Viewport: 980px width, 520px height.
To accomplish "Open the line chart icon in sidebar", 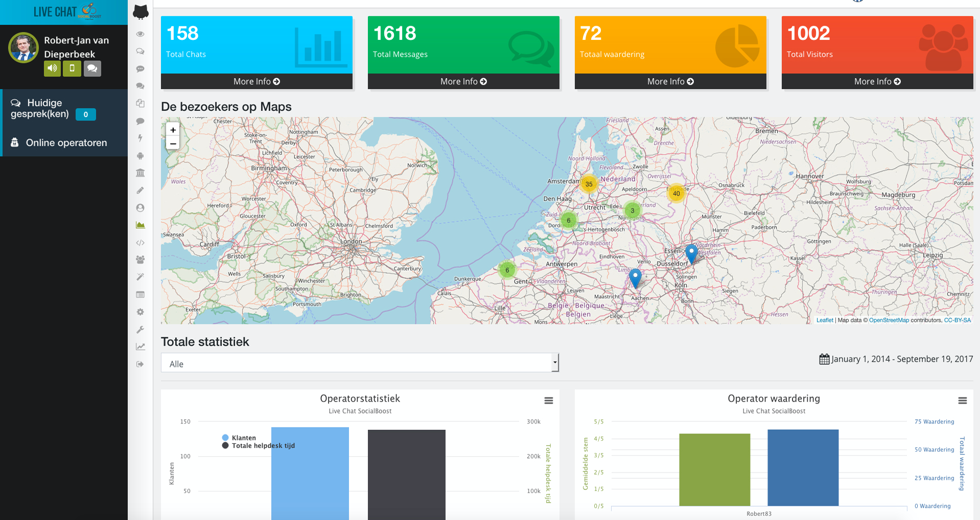I will tap(140, 347).
